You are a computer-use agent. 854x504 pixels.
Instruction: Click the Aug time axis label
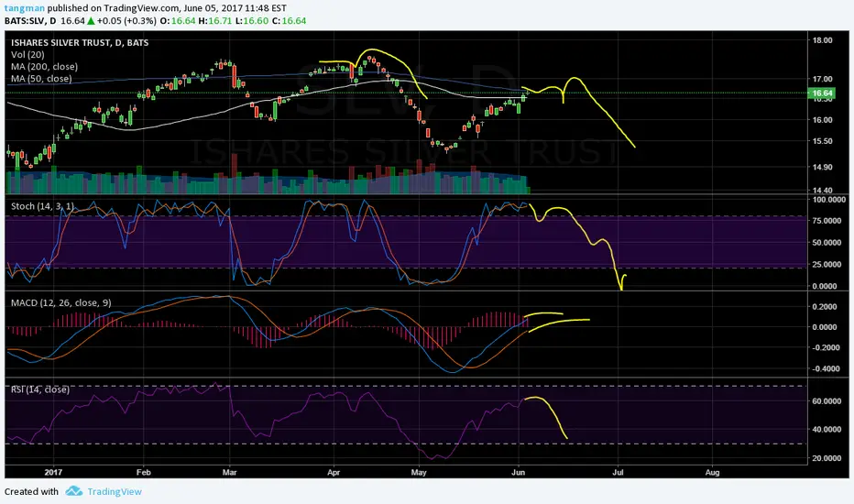coord(712,473)
